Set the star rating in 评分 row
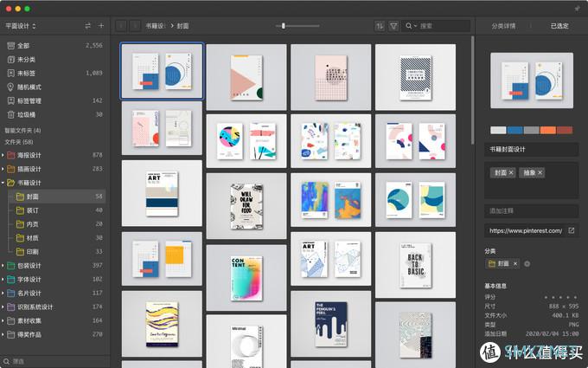This screenshot has width=588, height=368. [x=561, y=297]
